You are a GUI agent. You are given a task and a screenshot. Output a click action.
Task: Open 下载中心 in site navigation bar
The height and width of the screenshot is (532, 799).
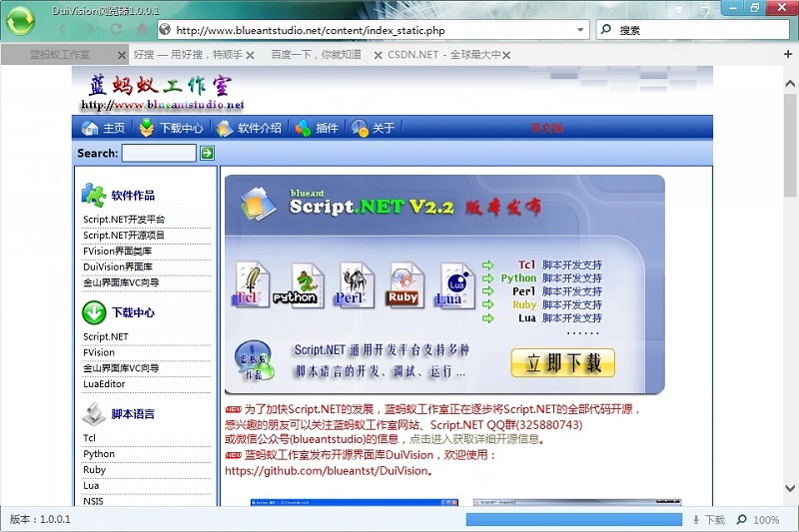point(171,128)
